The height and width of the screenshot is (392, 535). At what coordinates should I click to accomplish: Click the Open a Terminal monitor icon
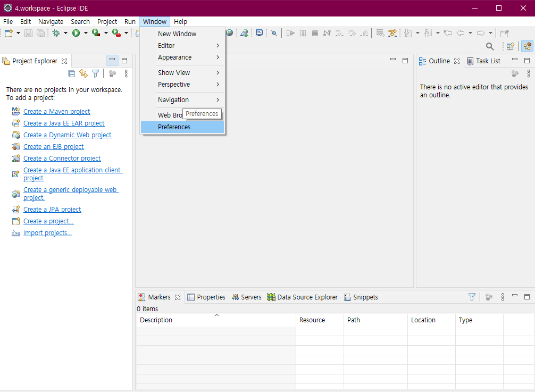(x=260, y=33)
